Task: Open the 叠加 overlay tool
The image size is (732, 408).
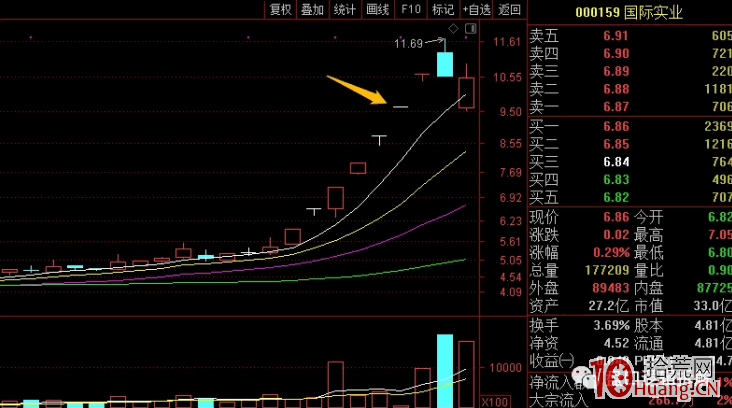Action: click(x=313, y=9)
